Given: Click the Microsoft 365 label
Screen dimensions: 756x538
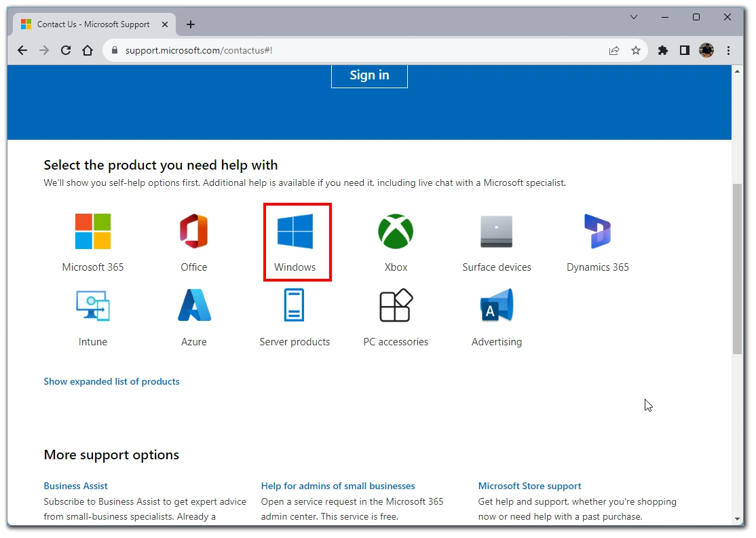Looking at the screenshot, I should coord(93,267).
